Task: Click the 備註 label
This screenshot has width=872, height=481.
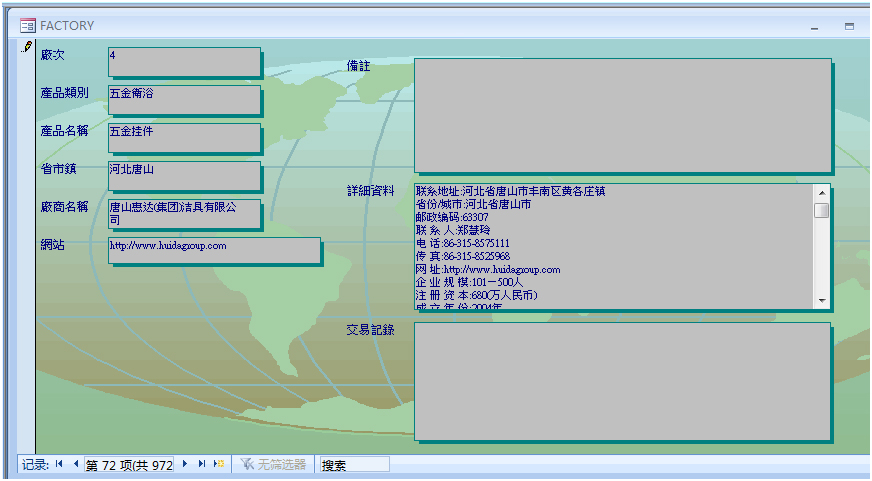Action: [x=358, y=66]
